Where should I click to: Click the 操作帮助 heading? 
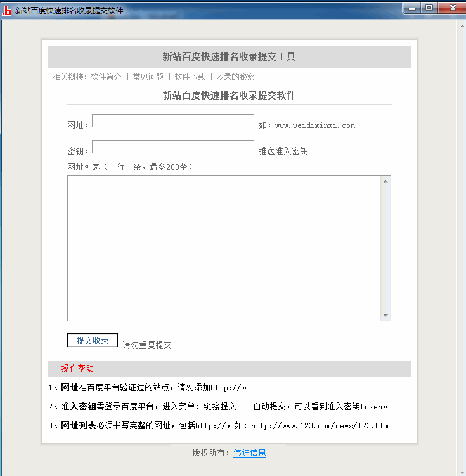[x=77, y=368]
